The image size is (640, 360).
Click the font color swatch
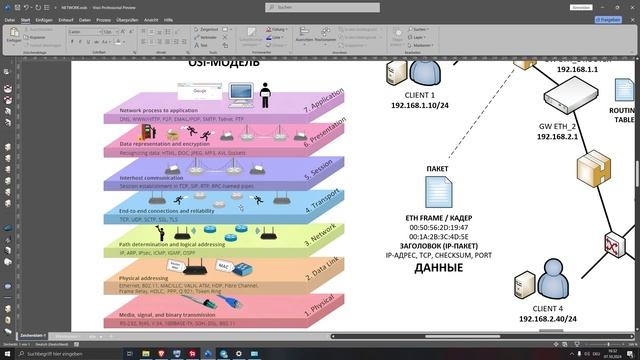click(118, 42)
